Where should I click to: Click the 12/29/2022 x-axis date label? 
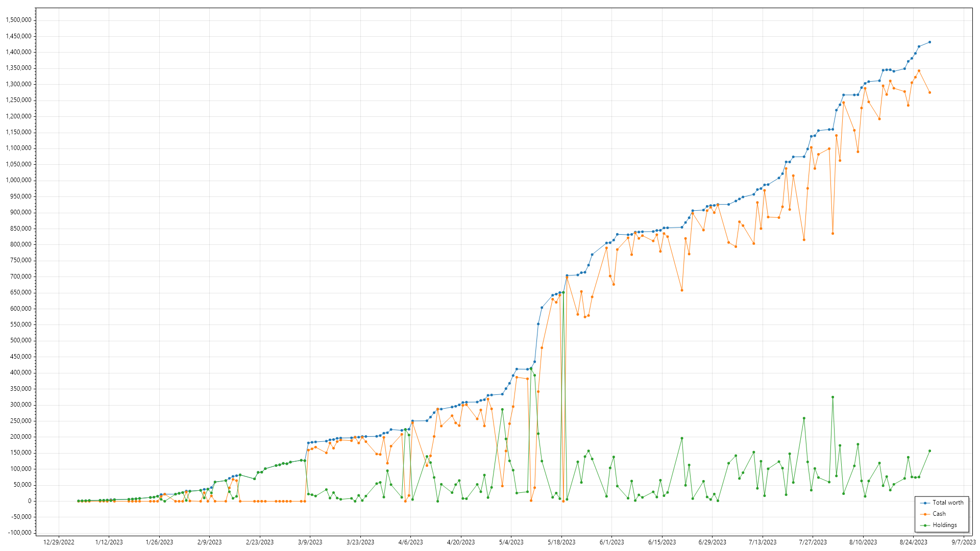tap(59, 542)
